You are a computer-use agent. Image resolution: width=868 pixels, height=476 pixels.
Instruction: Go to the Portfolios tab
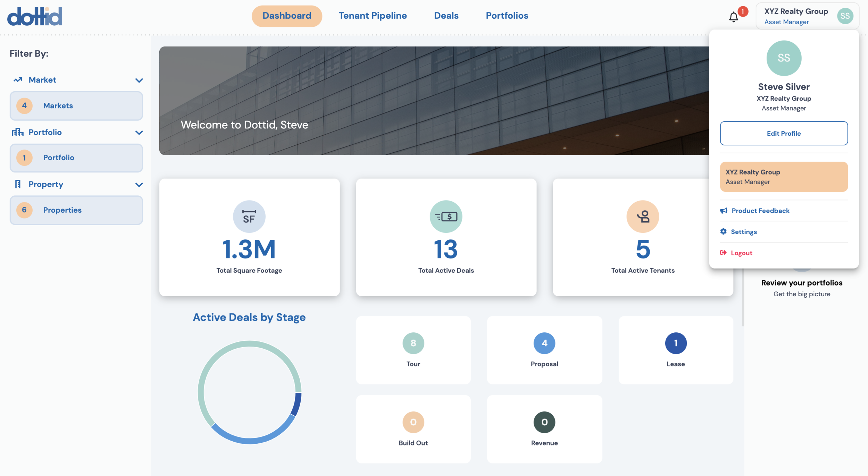(507, 16)
